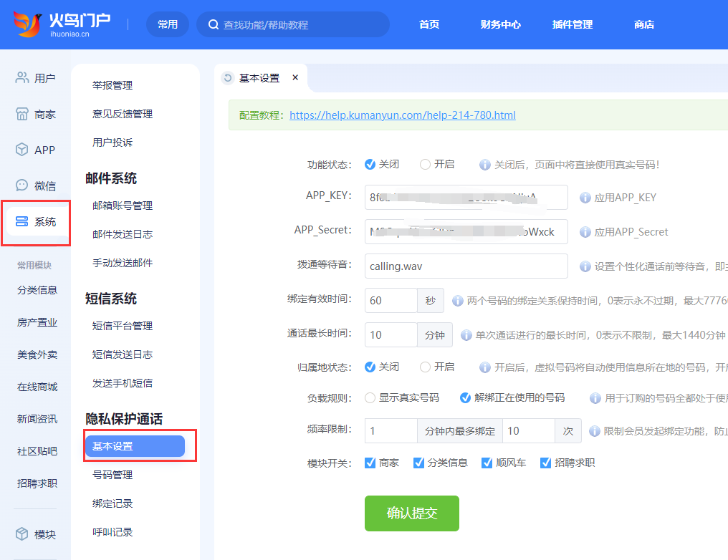Open the 用户 sidebar section
The height and width of the screenshot is (560, 728).
coord(36,78)
